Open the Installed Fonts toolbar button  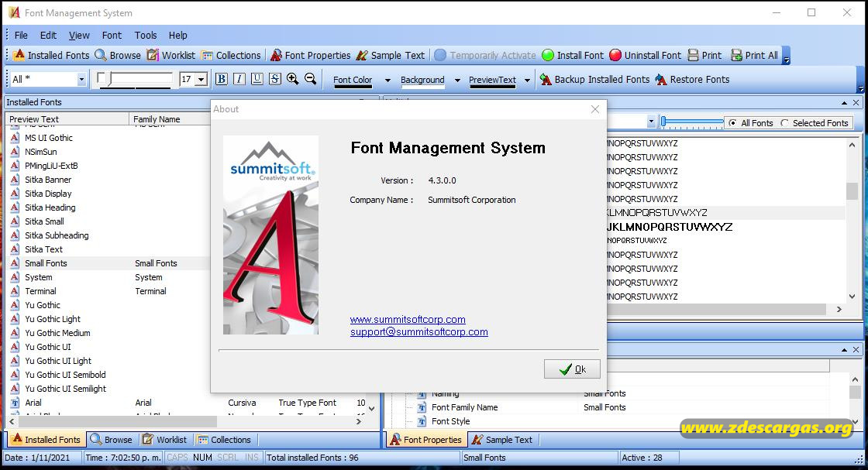51,55
